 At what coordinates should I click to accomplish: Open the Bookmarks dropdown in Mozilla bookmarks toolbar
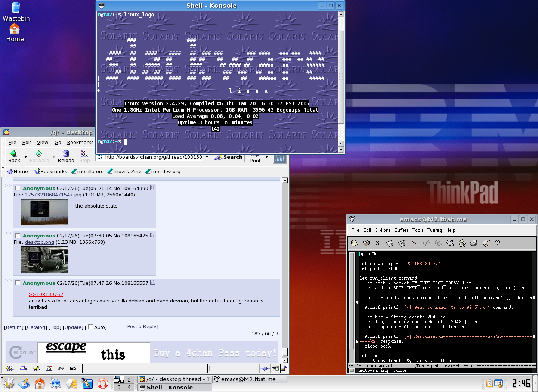(x=50, y=172)
